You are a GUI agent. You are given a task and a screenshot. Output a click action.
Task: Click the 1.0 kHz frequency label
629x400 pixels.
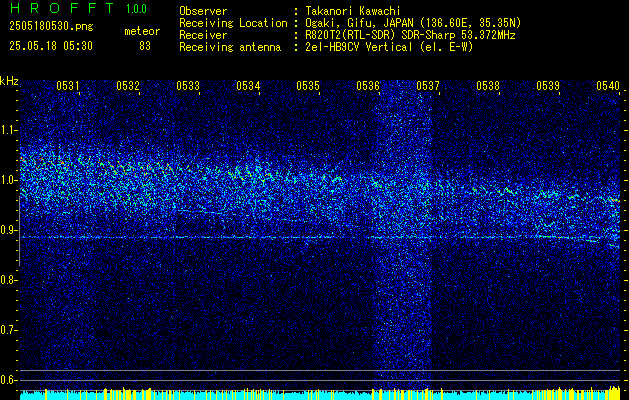pyautogui.click(x=9, y=180)
